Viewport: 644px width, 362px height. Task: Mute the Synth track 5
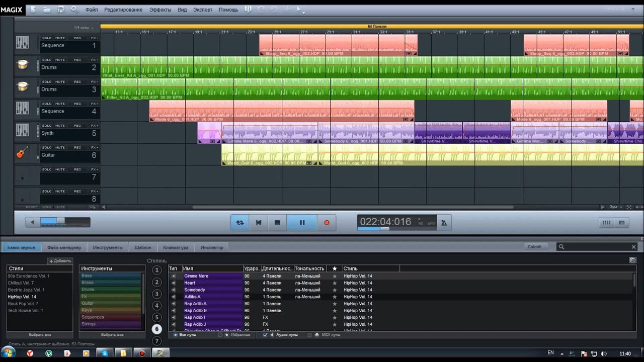(60, 126)
